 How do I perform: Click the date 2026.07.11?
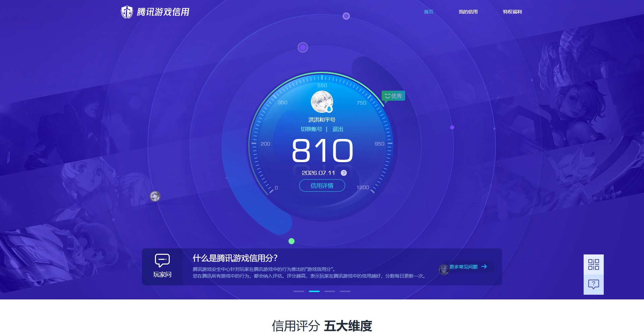(x=318, y=173)
